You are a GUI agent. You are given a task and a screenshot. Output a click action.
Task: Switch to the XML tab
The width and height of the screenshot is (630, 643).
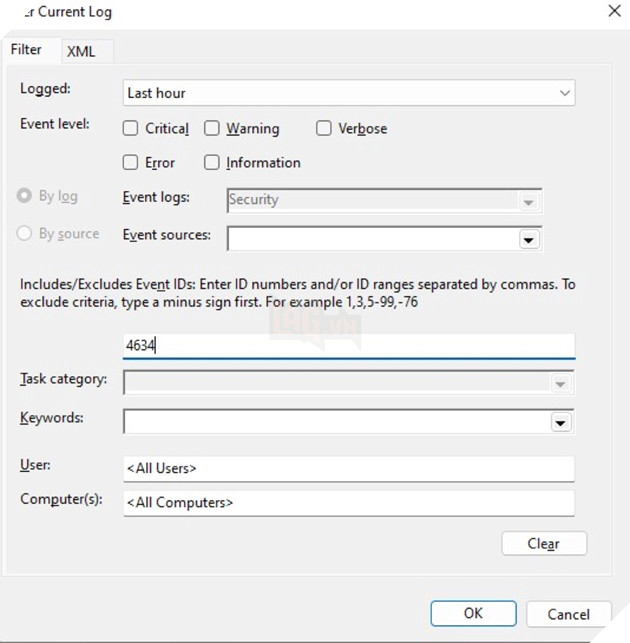click(x=81, y=51)
